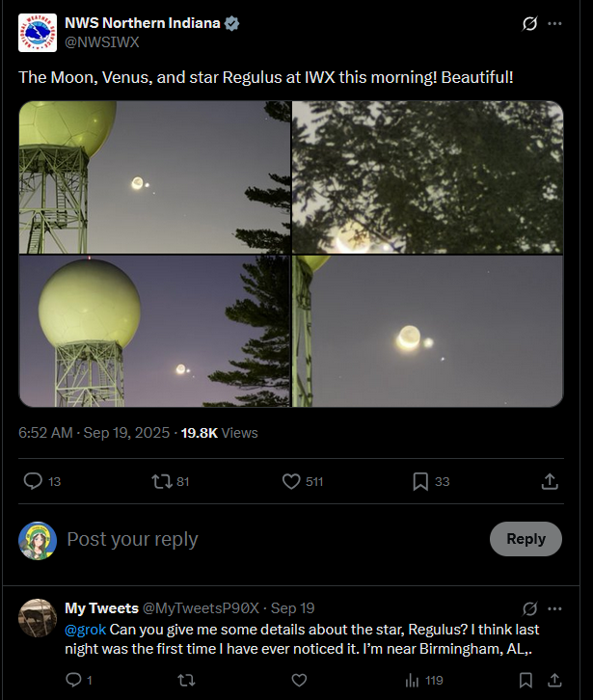Screen dimensions: 593x700
Task: Open the @grok mention link
Action: click(x=84, y=630)
